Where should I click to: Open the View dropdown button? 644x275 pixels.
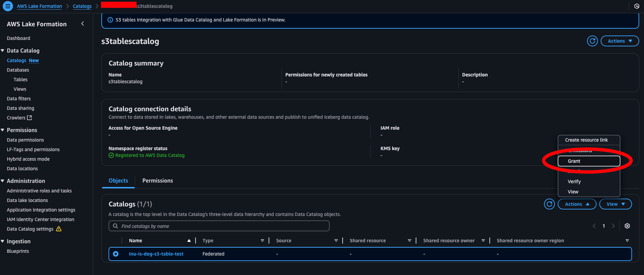616,204
